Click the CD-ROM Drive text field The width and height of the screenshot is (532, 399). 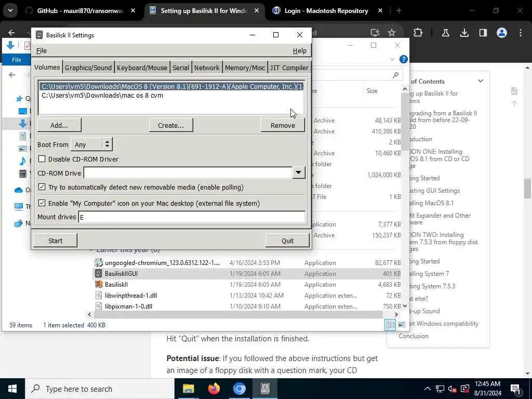coord(188,172)
